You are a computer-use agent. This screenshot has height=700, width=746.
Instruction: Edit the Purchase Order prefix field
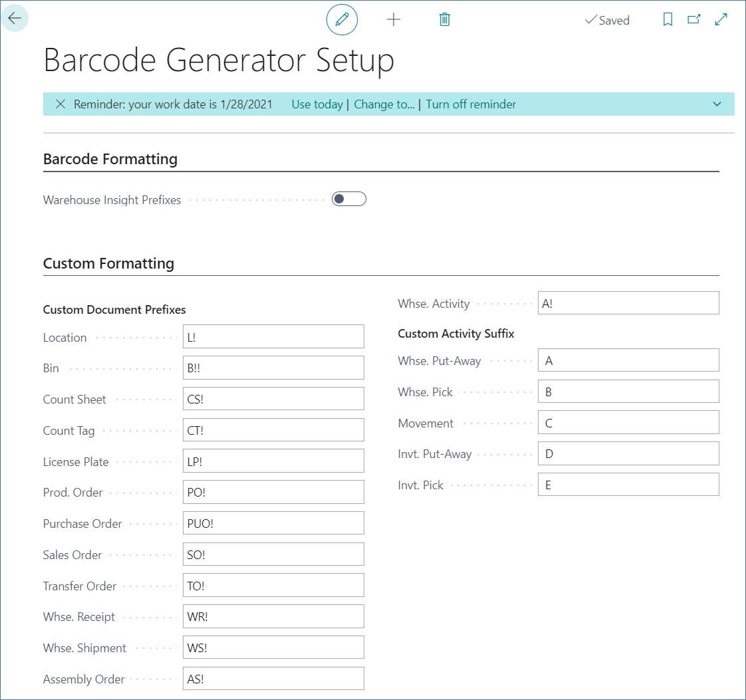pos(273,523)
